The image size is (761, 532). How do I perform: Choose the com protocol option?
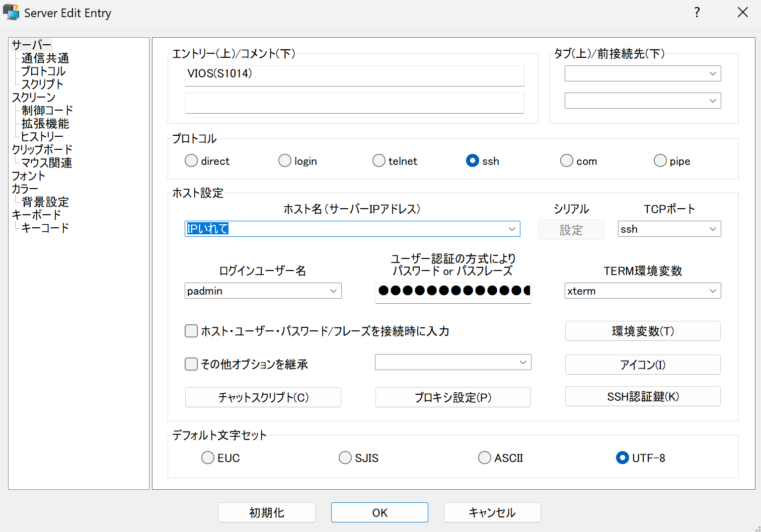pyautogui.click(x=567, y=160)
